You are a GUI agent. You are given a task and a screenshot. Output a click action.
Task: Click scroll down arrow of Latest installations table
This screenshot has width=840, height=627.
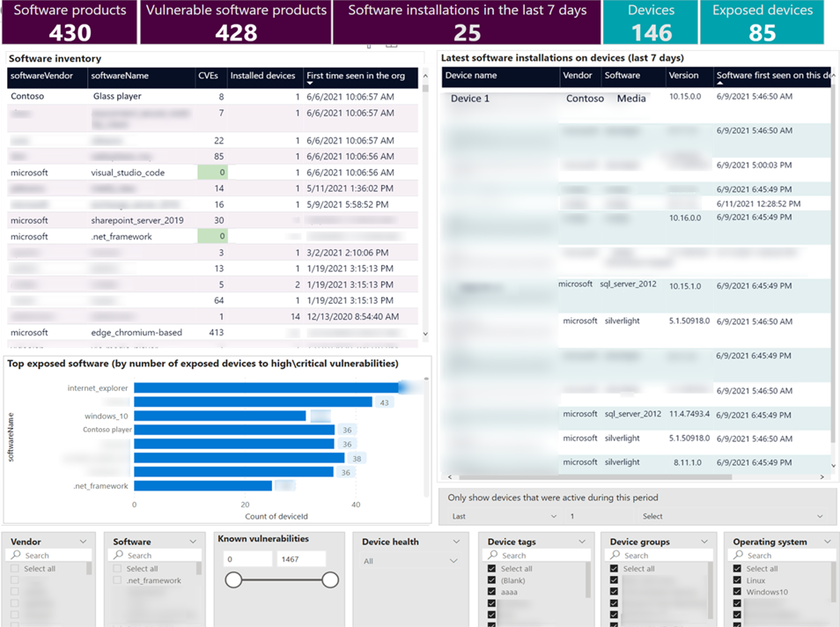[833, 466]
